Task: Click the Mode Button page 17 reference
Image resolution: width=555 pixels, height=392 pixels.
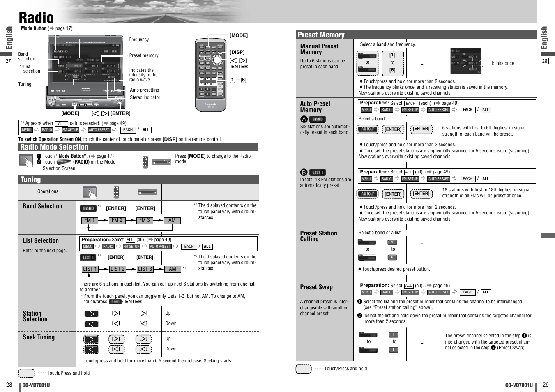Action: (47, 28)
